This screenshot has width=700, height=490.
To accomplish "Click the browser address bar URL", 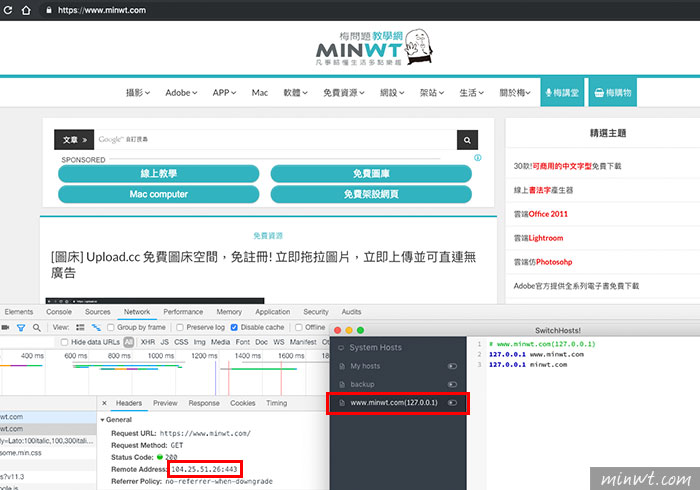I will click(x=102, y=10).
